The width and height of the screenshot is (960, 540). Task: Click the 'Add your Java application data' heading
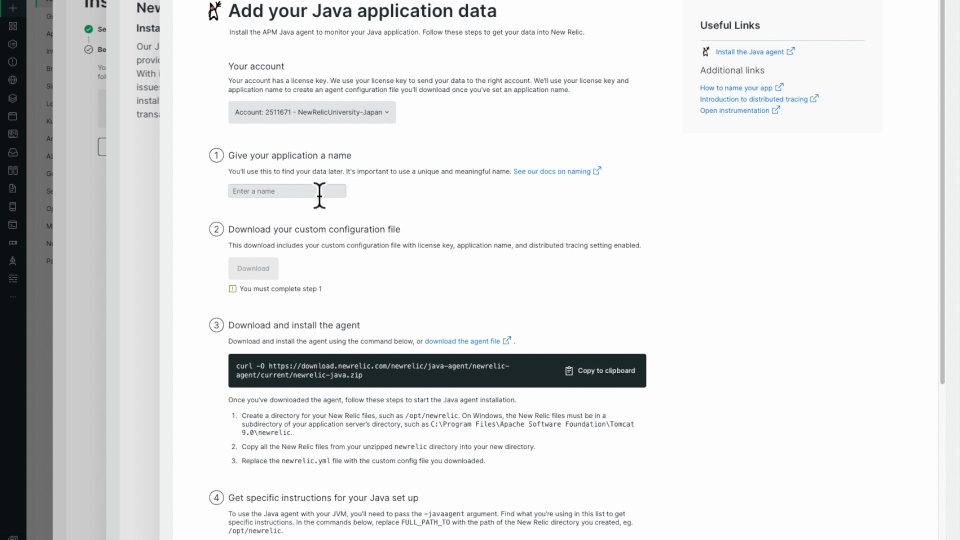362,11
